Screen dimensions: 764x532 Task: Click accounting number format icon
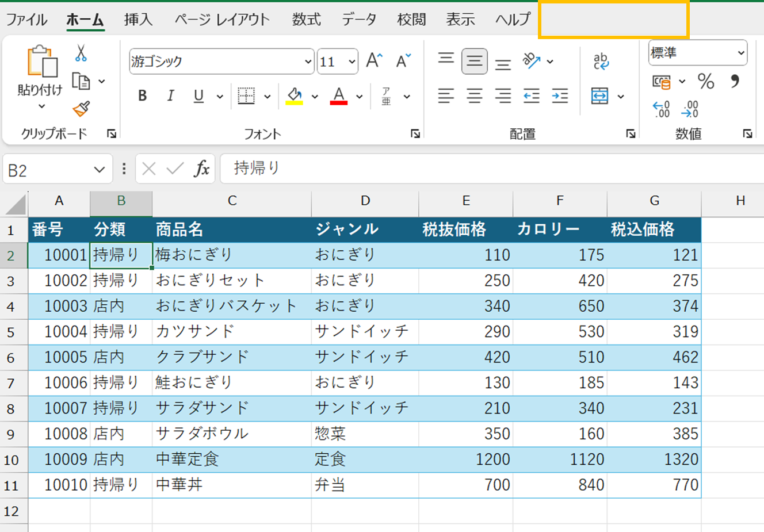click(662, 82)
